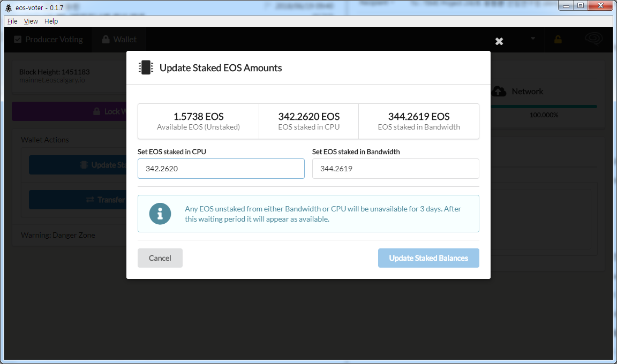Click the spiral logo icon in top bar
Viewport: 617px width, 364px height.
tap(594, 39)
